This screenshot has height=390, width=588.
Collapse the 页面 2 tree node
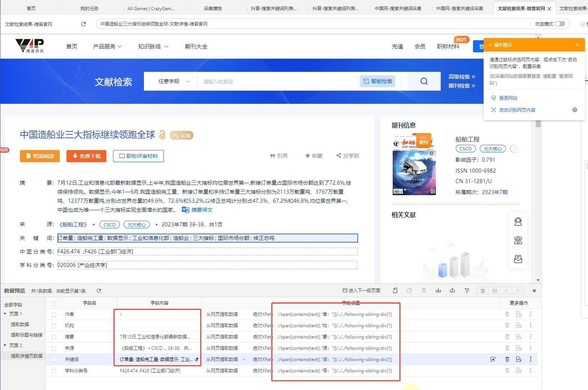pos(5,345)
